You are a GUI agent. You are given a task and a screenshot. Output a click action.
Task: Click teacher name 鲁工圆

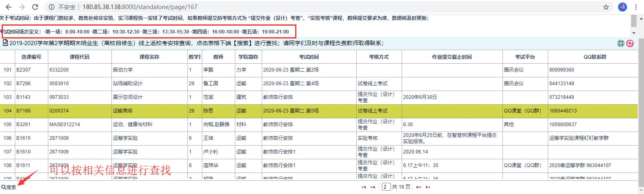(x=211, y=84)
